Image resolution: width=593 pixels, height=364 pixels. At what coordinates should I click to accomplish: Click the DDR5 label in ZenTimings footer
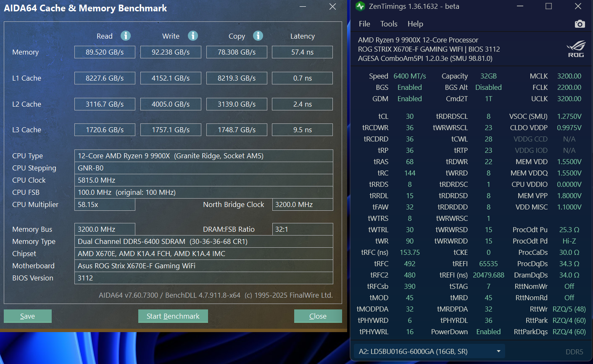(x=574, y=352)
